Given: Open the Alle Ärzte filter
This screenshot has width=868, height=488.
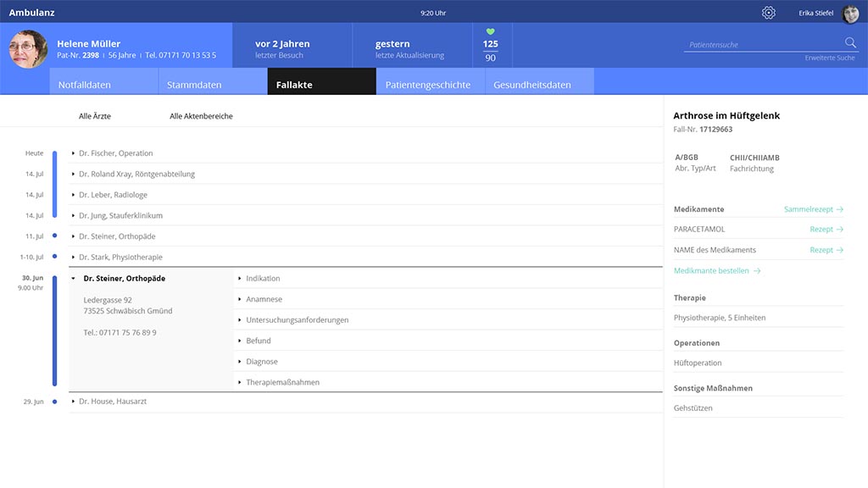Looking at the screenshot, I should (95, 116).
